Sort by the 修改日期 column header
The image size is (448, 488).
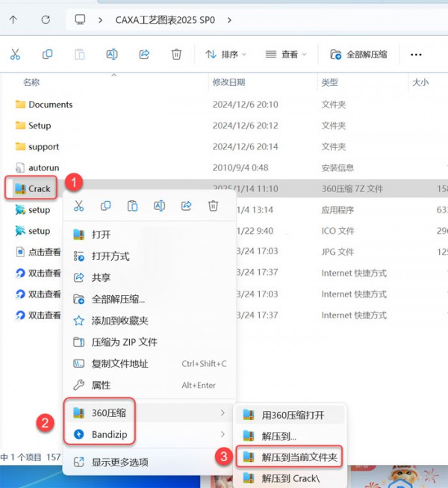228,82
